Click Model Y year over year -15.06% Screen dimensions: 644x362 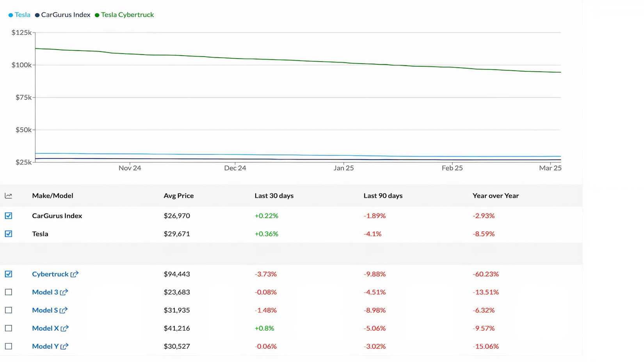tap(486, 346)
